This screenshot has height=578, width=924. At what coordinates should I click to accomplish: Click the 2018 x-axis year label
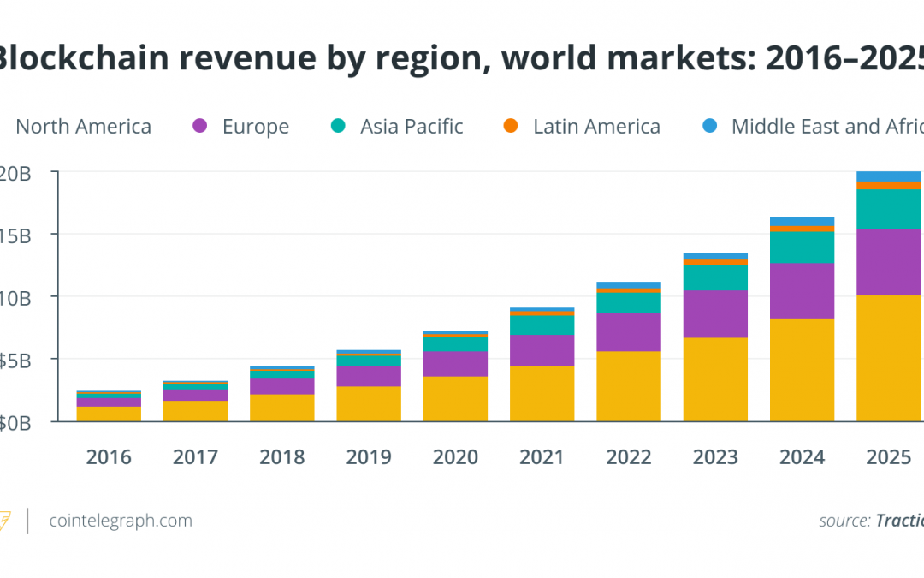coord(282,457)
